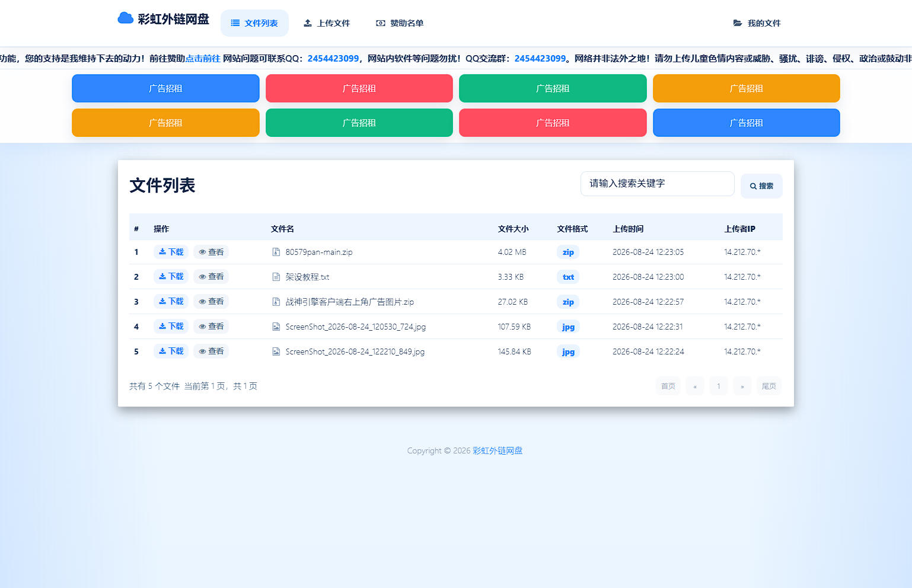
Task: Click 彩虹外链网盘 link in footer copyright
Action: 498,450
